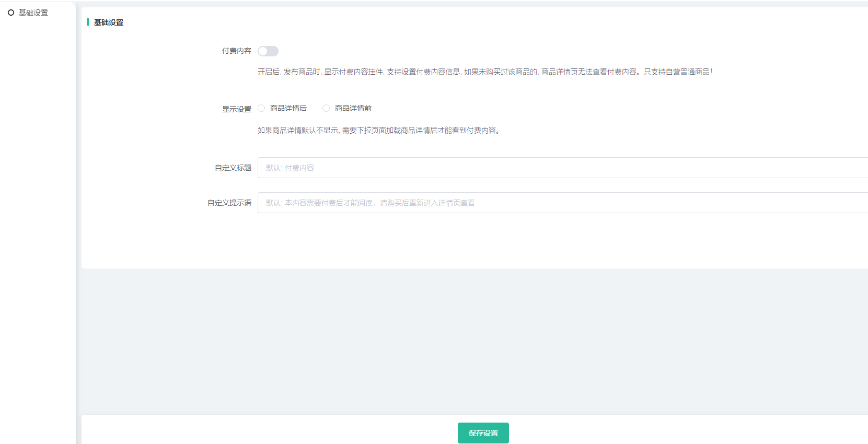Focus the 自定义提示语 input field
This screenshot has height=444, width=868.
(627, 203)
